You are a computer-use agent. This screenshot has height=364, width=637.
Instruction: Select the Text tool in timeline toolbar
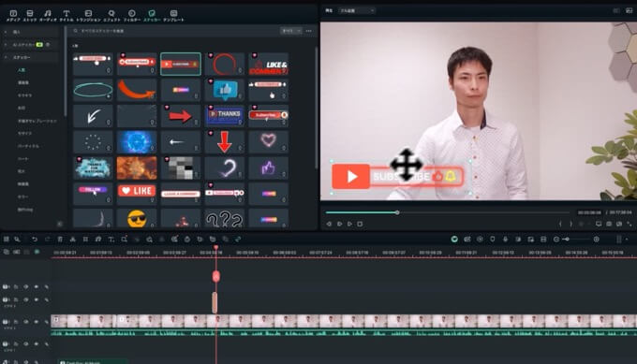pyautogui.click(x=111, y=240)
